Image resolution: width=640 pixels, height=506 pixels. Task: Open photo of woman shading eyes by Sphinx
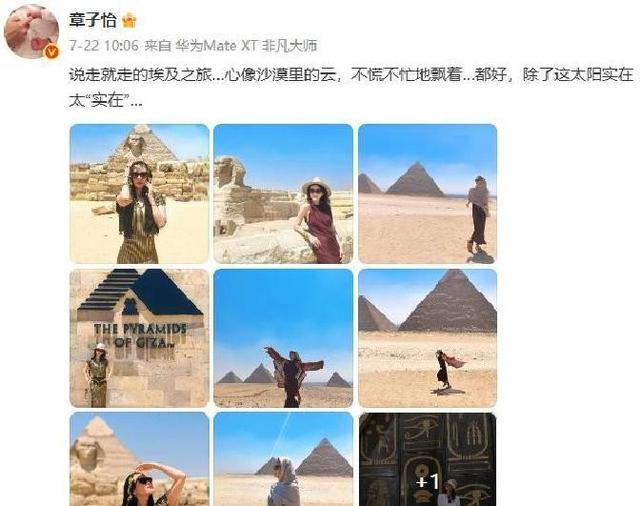click(139, 459)
